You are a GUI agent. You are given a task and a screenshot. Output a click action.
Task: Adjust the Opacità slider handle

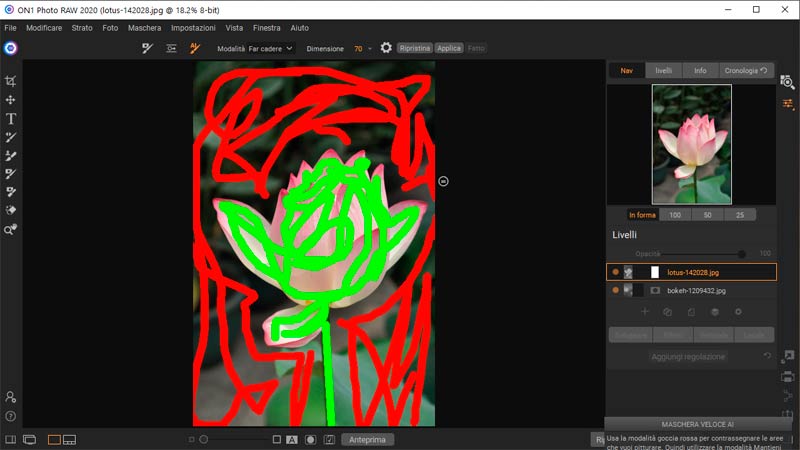pos(741,254)
